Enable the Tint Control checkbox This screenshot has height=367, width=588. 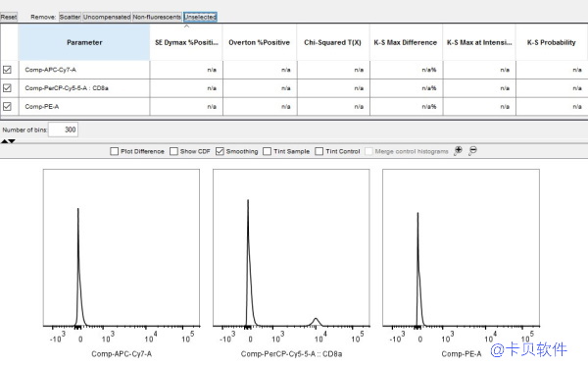tap(319, 151)
